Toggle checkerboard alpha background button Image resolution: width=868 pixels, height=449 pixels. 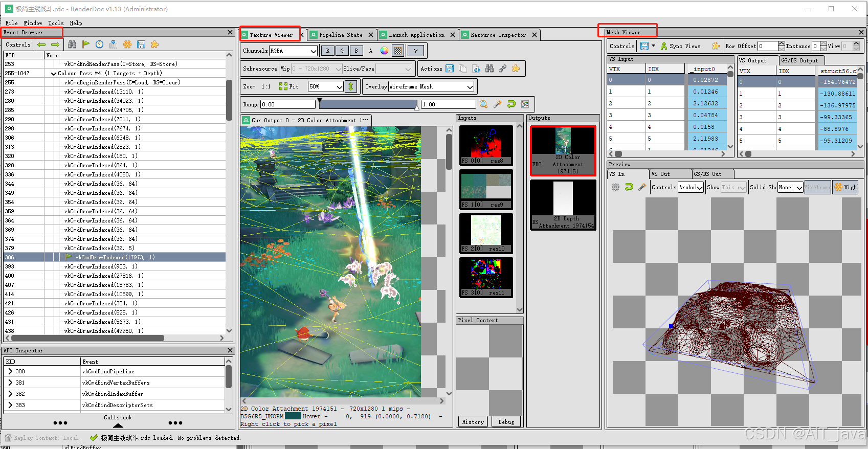coord(398,51)
